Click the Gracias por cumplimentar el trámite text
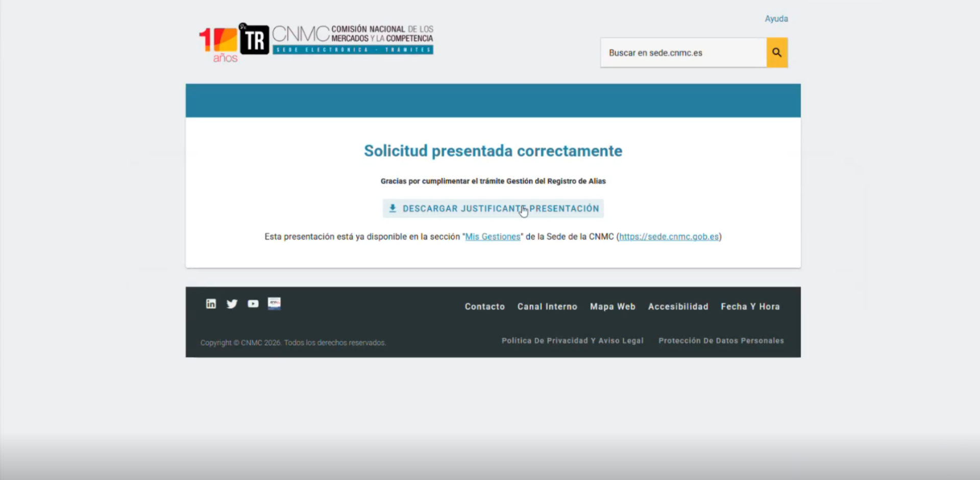 493,181
